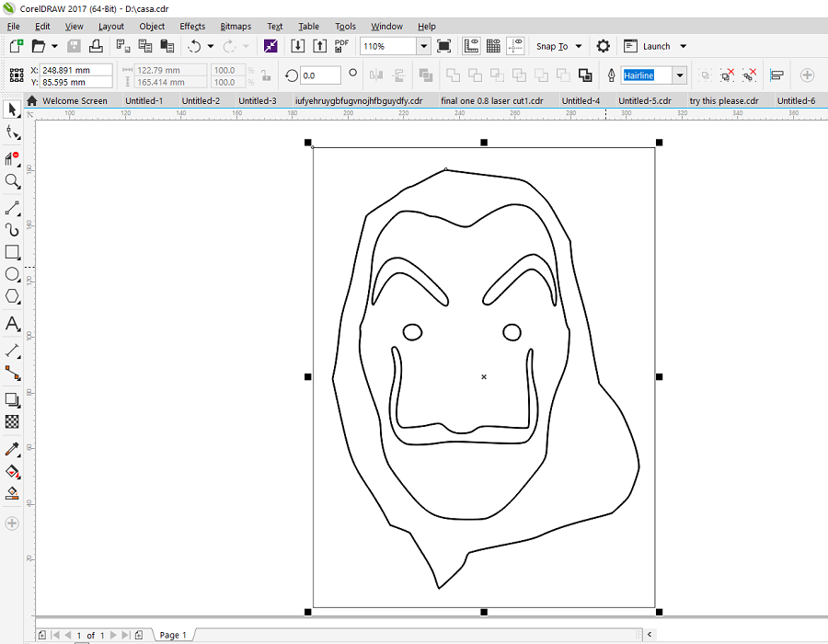The height and width of the screenshot is (644, 828).
Task: Select the Rectangle tool
Action: pos(12,252)
